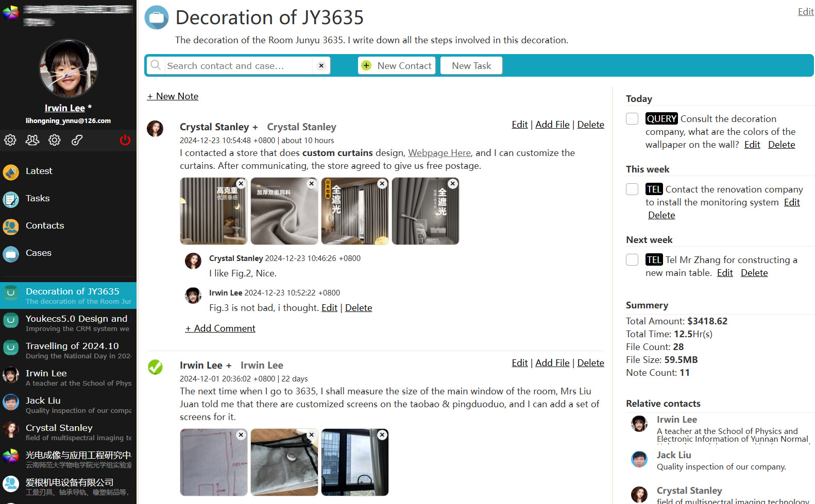Click green checkmark on Irwin Lee's note
This screenshot has height=504, width=815.
[x=155, y=367]
